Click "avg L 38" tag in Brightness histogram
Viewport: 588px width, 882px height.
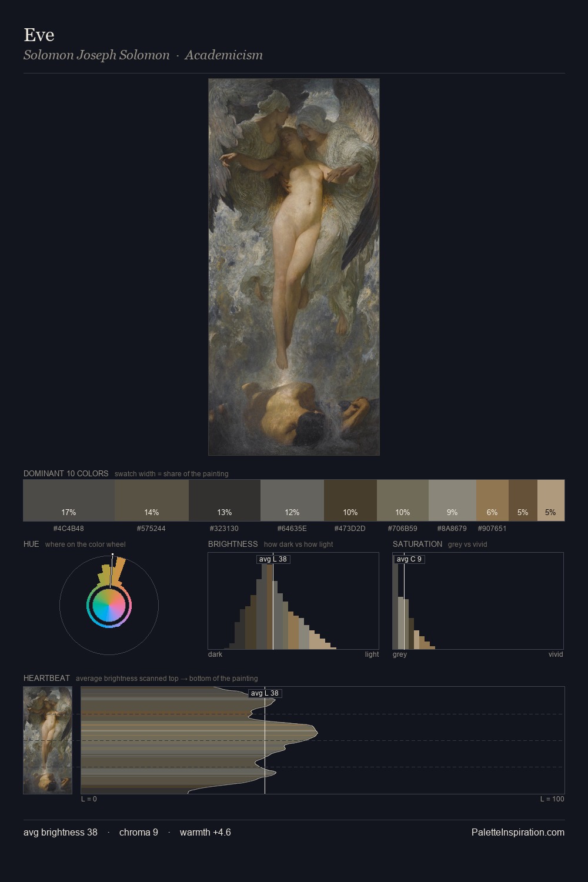(x=273, y=559)
